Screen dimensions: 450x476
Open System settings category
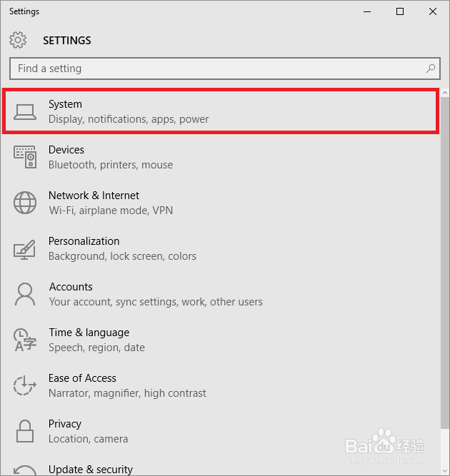tap(65, 104)
